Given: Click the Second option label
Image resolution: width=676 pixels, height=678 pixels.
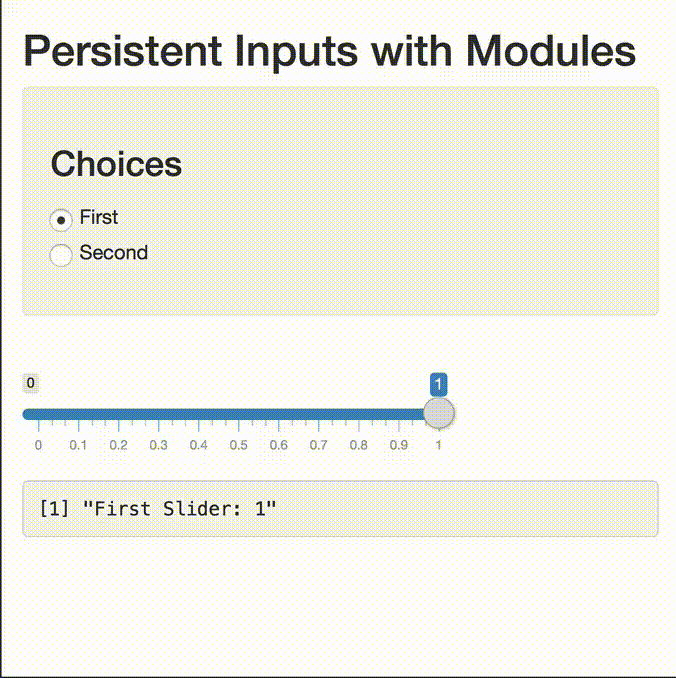Looking at the screenshot, I should (x=113, y=253).
